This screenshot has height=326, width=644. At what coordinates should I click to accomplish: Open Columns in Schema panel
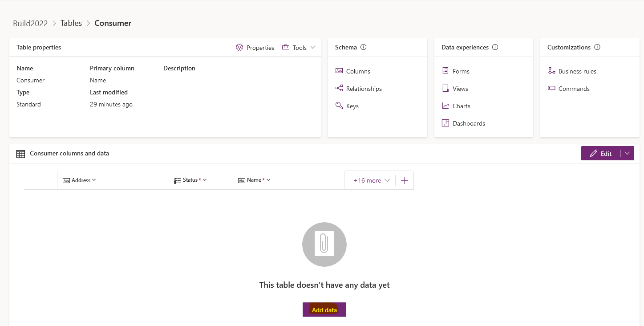(358, 71)
